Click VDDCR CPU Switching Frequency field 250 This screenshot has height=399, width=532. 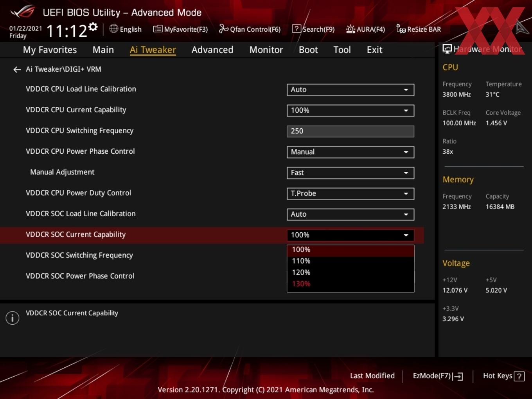pos(350,131)
